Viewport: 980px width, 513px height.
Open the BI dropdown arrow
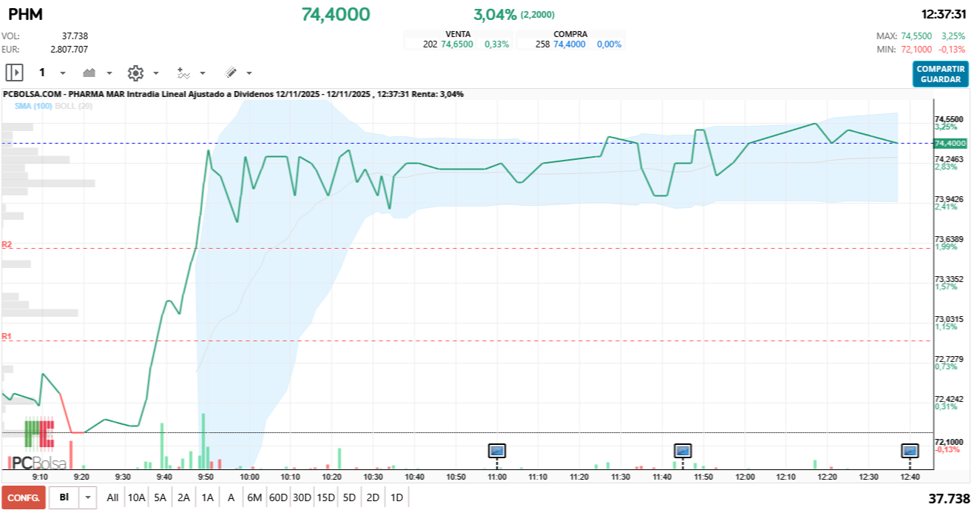pyautogui.click(x=89, y=497)
